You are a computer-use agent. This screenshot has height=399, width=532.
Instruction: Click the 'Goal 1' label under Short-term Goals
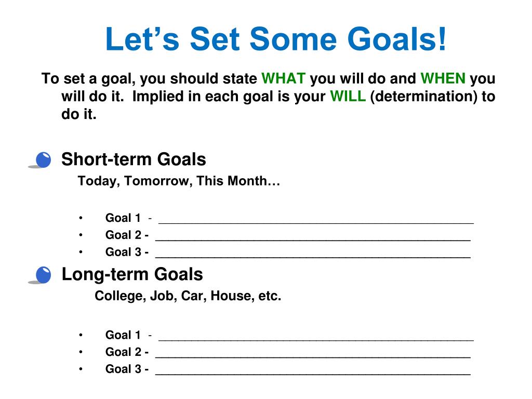click(123, 218)
